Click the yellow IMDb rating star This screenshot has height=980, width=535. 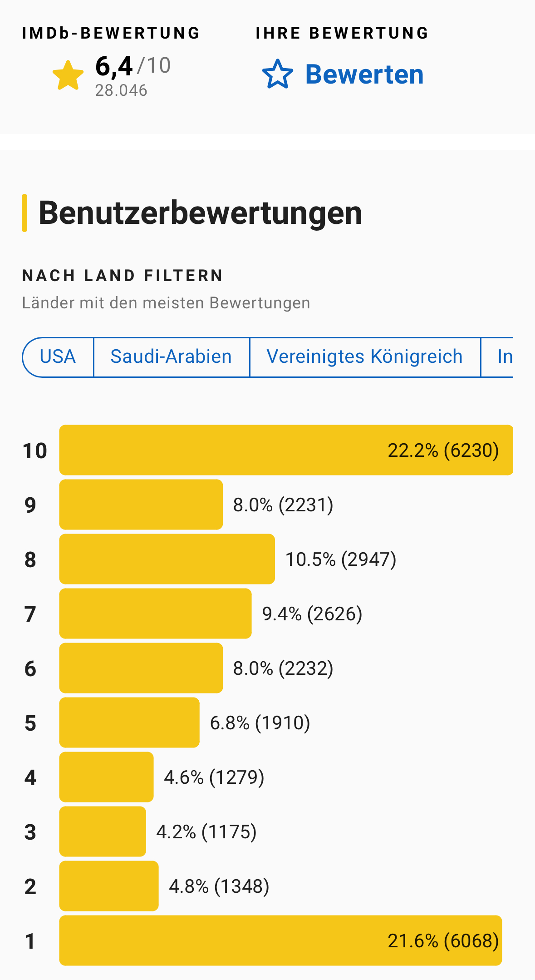coord(68,75)
